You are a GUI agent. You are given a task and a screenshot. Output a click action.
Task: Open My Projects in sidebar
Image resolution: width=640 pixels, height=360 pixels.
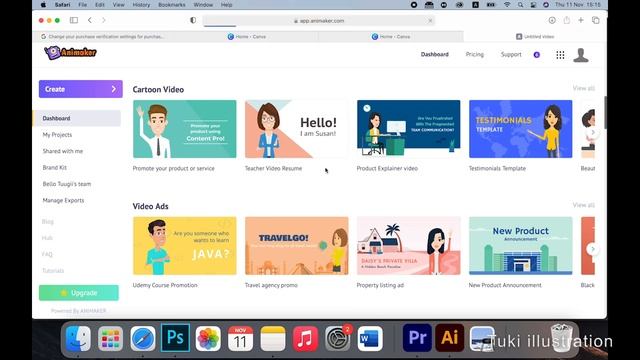tap(57, 135)
